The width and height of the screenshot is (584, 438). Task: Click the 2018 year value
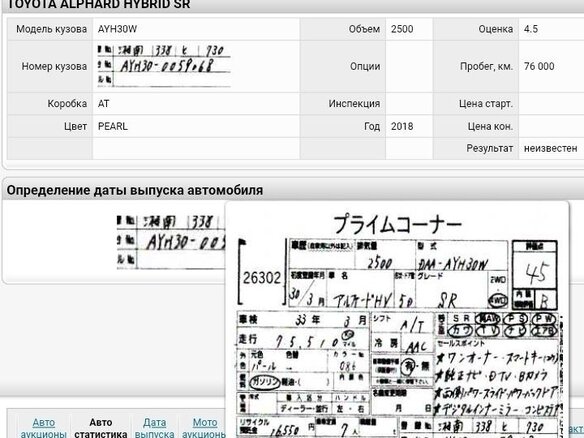[x=402, y=126]
